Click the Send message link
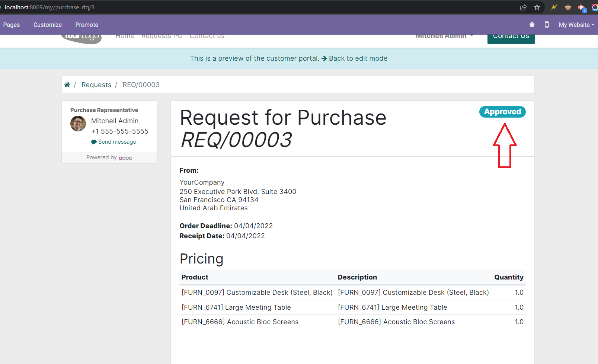The height and width of the screenshot is (364, 598). coord(117,142)
